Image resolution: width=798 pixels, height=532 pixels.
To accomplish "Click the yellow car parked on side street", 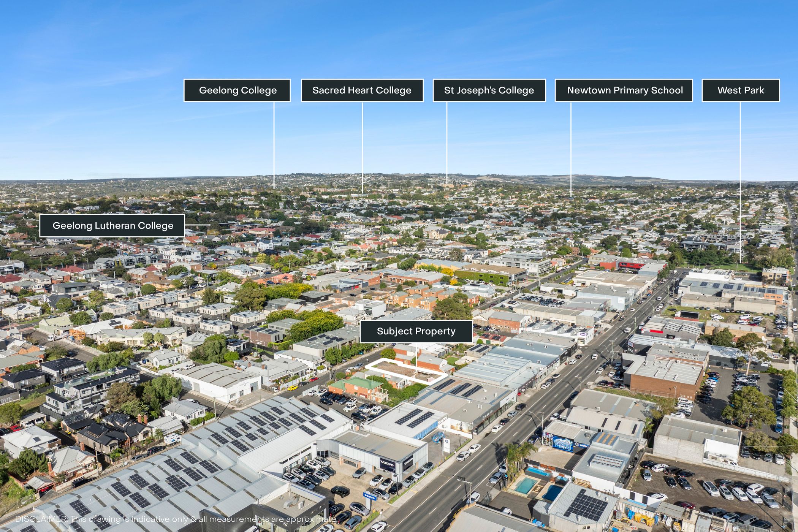I will 293,388.
